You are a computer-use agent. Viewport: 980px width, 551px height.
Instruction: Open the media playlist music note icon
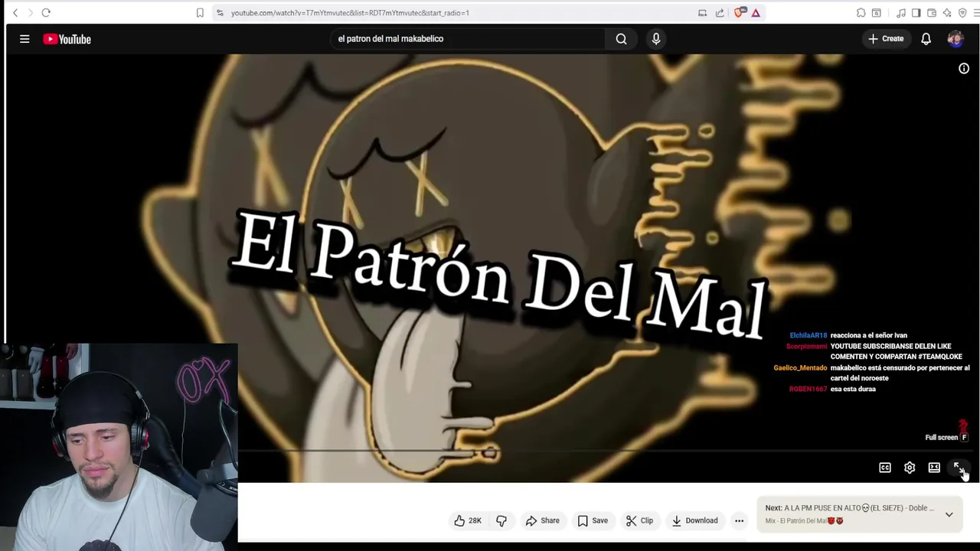tap(901, 13)
